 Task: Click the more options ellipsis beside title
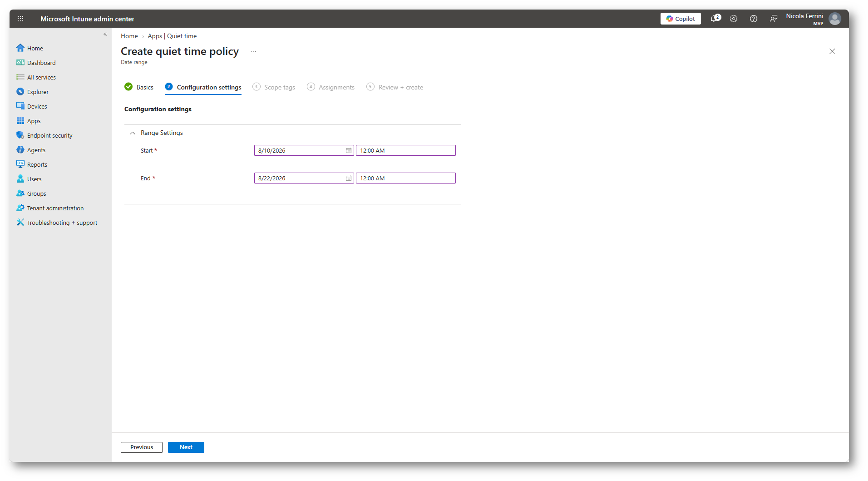coord(253,51)
